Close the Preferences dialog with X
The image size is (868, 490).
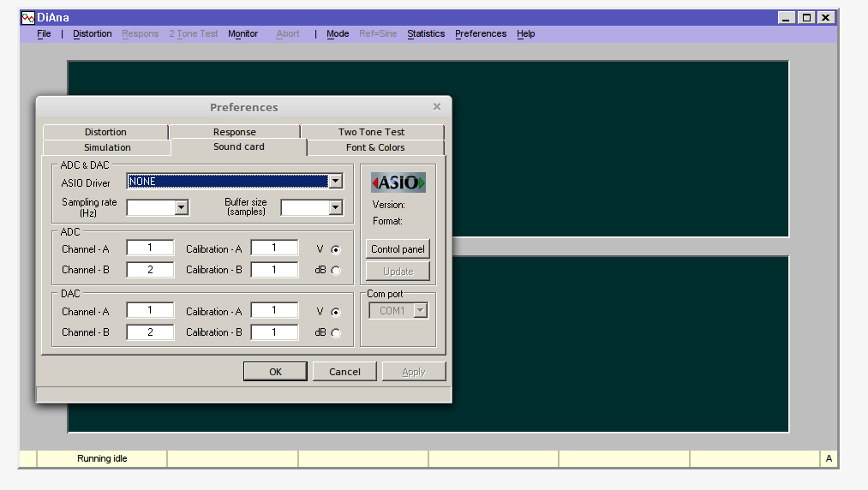tap(437, 106)
